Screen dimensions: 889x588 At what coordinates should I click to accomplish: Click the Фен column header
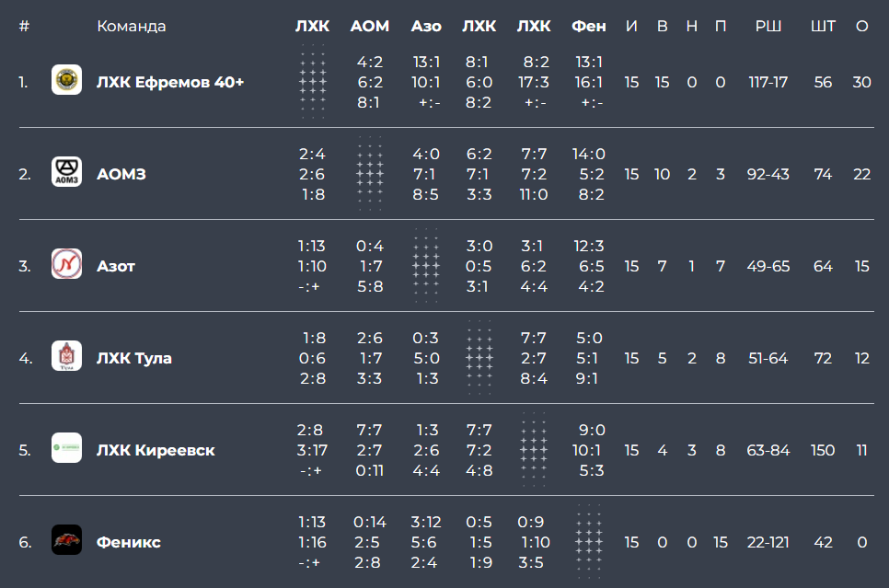pyautogui.click(x=588, y=26)
